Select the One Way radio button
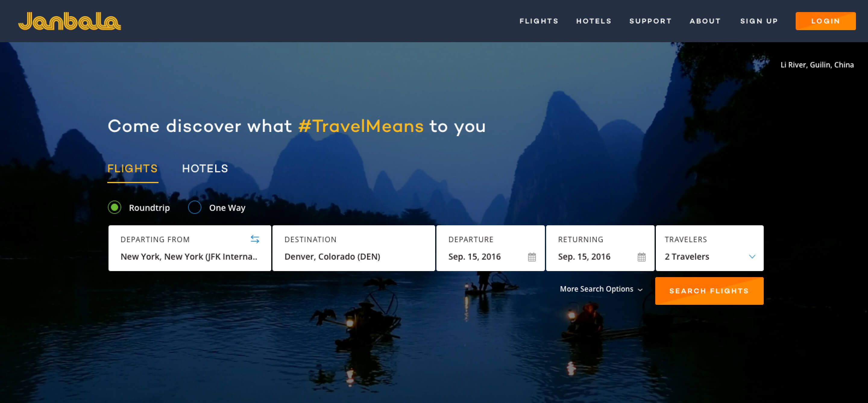Image resolution: width=868 pixels, height=403 pixels. (x=194, y=208)
